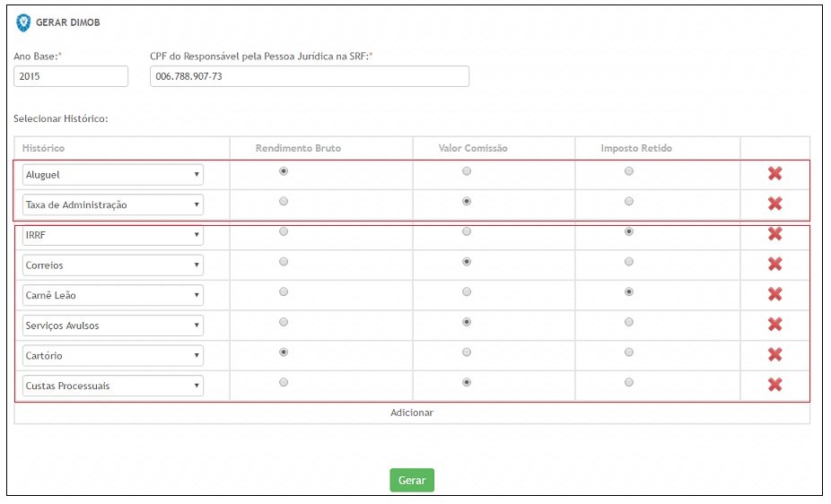Open the Custas Processuais dropdown
Image resolution: width=831 pixels, height=504 pixels.
113,386
